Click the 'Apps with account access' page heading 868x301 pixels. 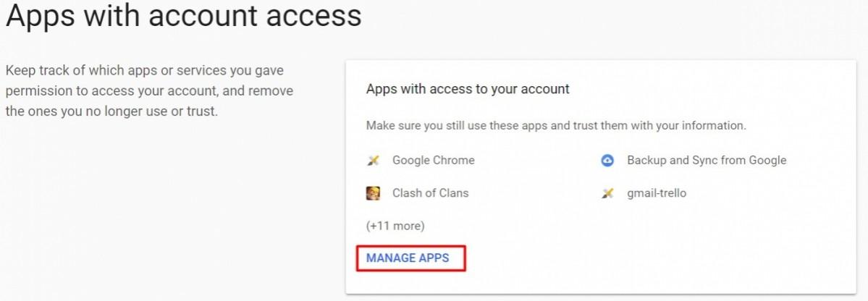(183, 15)
